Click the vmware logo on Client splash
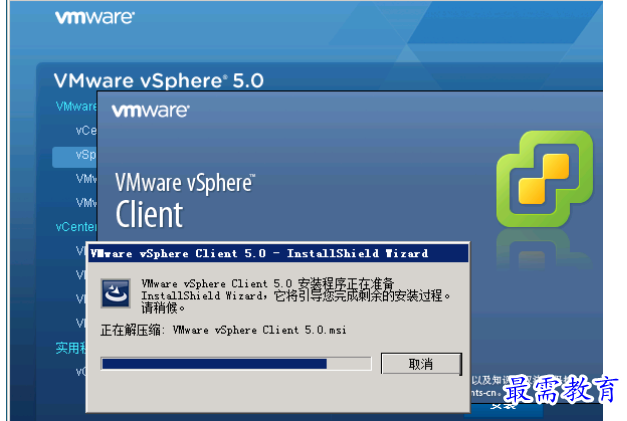 150,110
